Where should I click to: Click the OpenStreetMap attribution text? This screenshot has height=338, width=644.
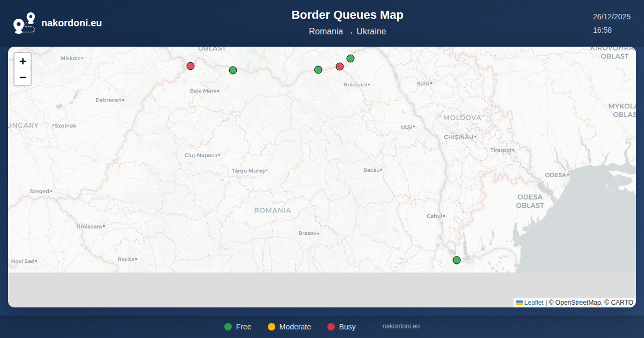pyautogui.click(x=578, y=303)
